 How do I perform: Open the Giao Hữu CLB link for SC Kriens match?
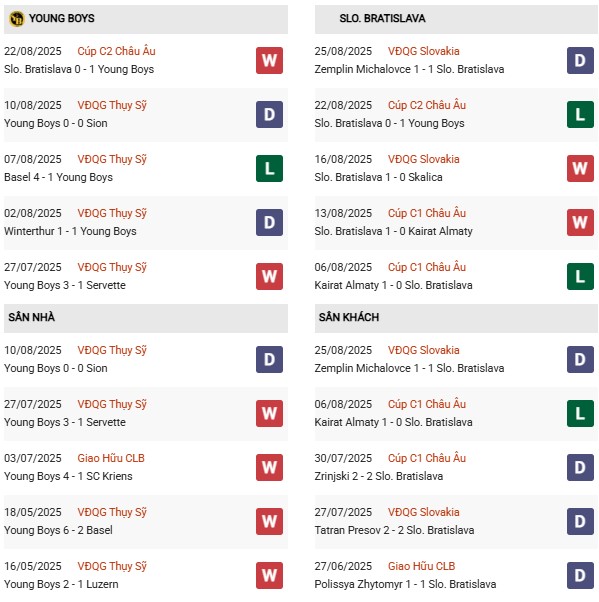[x=111, y=458]
